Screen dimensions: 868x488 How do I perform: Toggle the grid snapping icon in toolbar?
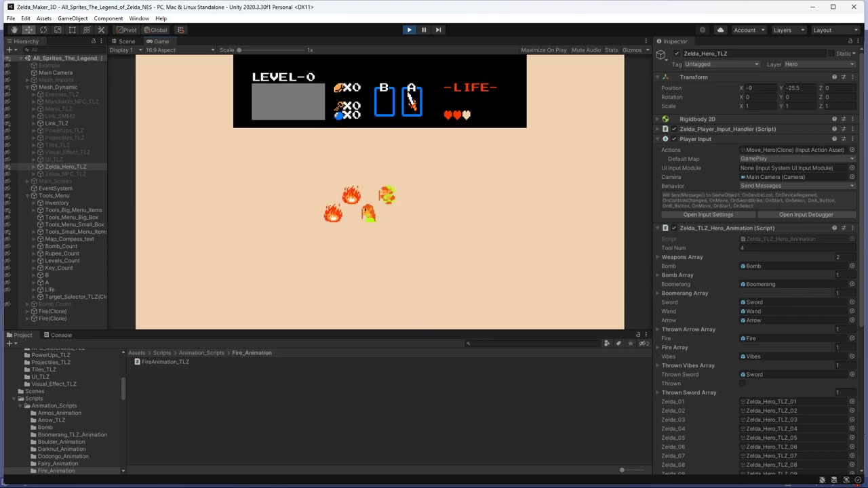coord(180,30)
